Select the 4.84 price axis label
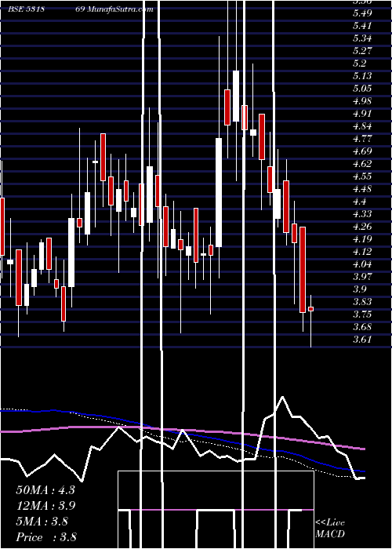 point(362,126)
